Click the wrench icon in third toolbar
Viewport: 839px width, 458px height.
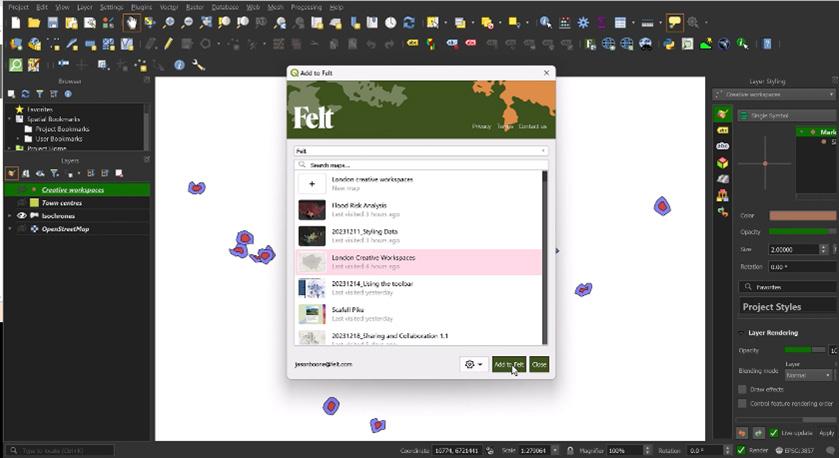point(199,65)
